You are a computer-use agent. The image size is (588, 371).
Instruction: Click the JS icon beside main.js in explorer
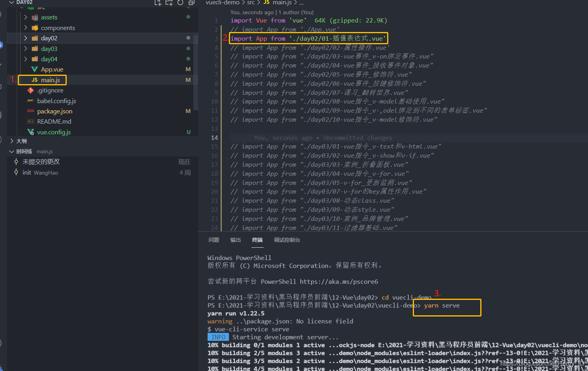tap(35, 80)
